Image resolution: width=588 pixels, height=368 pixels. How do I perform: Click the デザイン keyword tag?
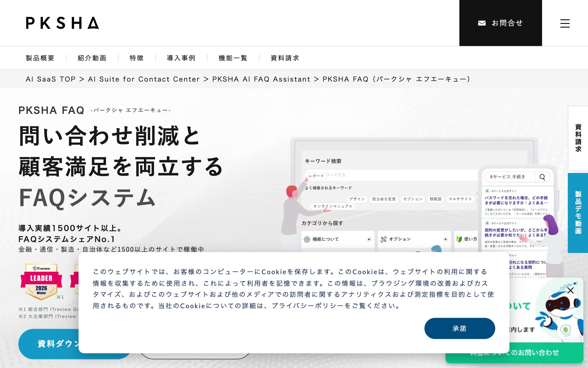[x=357, y=199]
